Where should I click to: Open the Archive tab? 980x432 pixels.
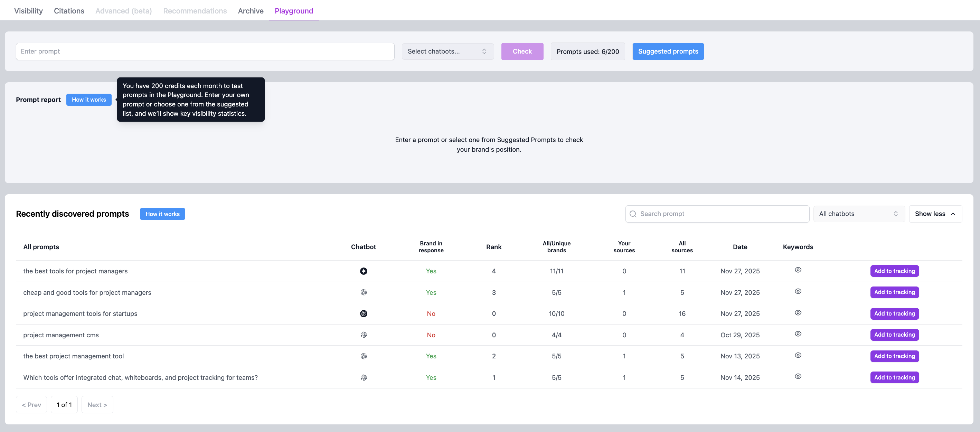tap(250, 11)
